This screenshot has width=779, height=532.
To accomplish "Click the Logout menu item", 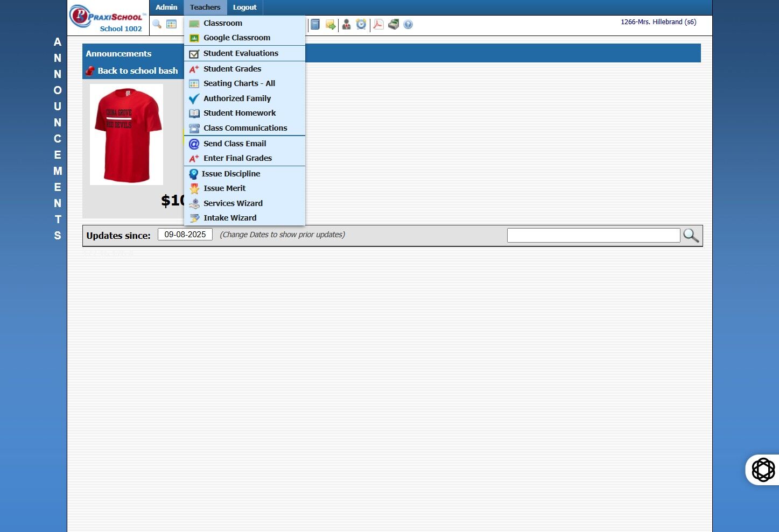I will coord(244,8).
